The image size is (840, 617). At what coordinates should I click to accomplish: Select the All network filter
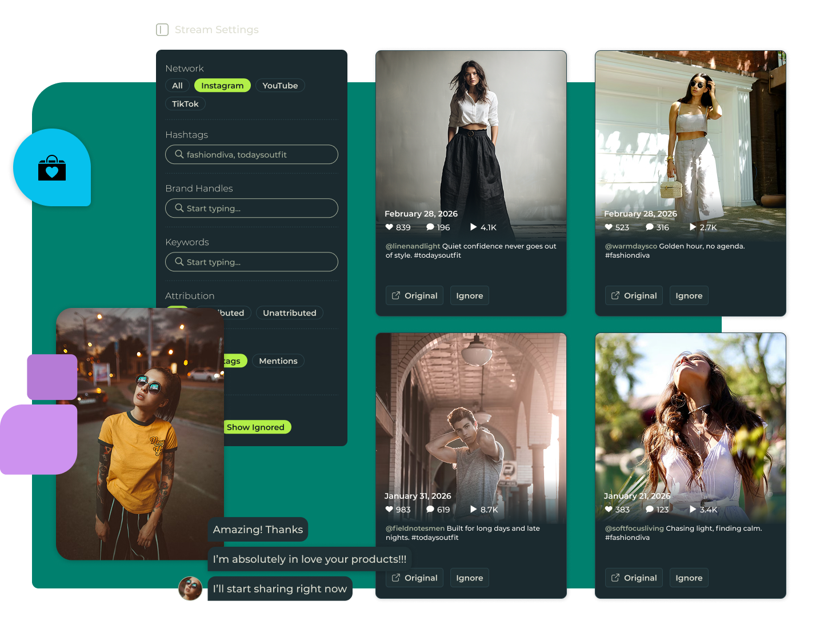[177, 86]
